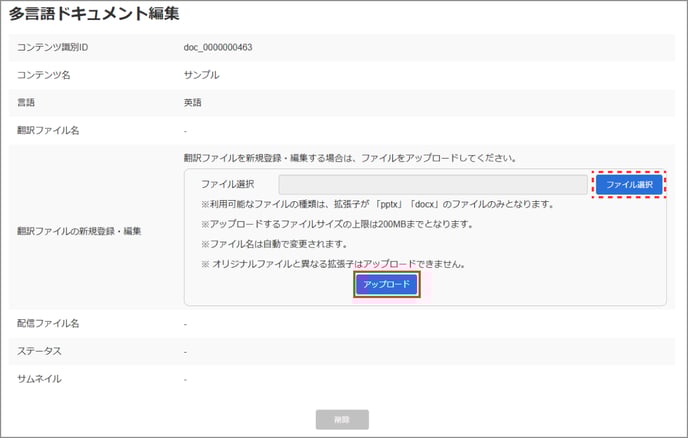Click the ステータス row label

42,351
